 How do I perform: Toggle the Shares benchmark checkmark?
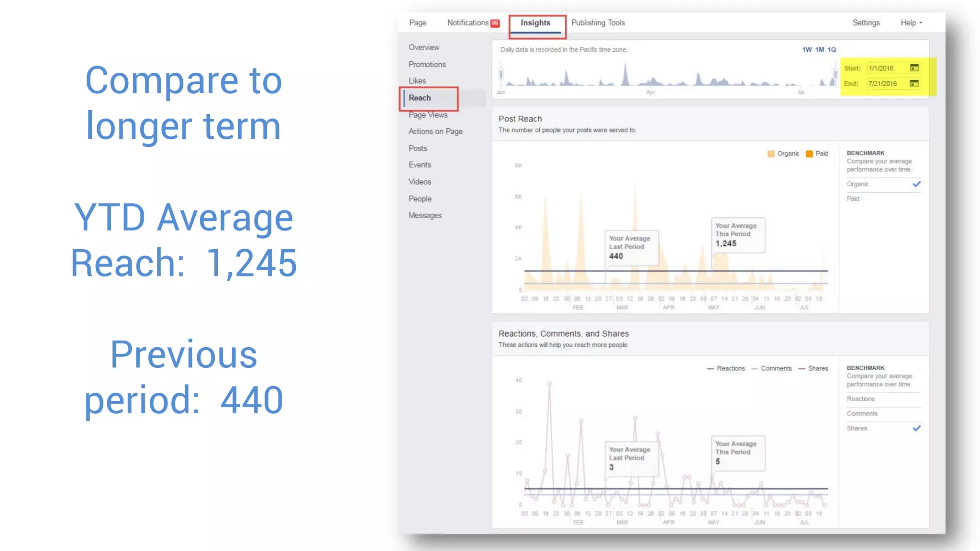[x=916, y=428]
